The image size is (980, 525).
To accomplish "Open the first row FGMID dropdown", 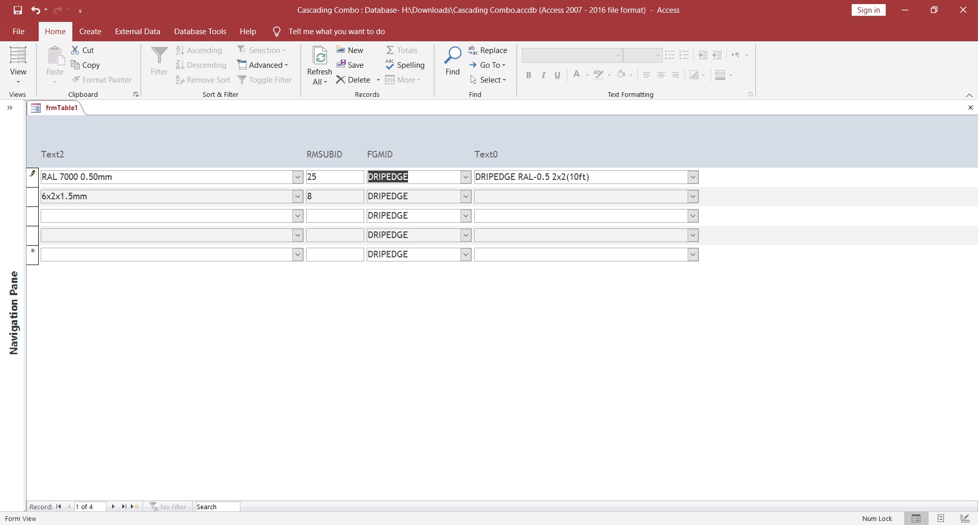I will (x=466, y=177).
